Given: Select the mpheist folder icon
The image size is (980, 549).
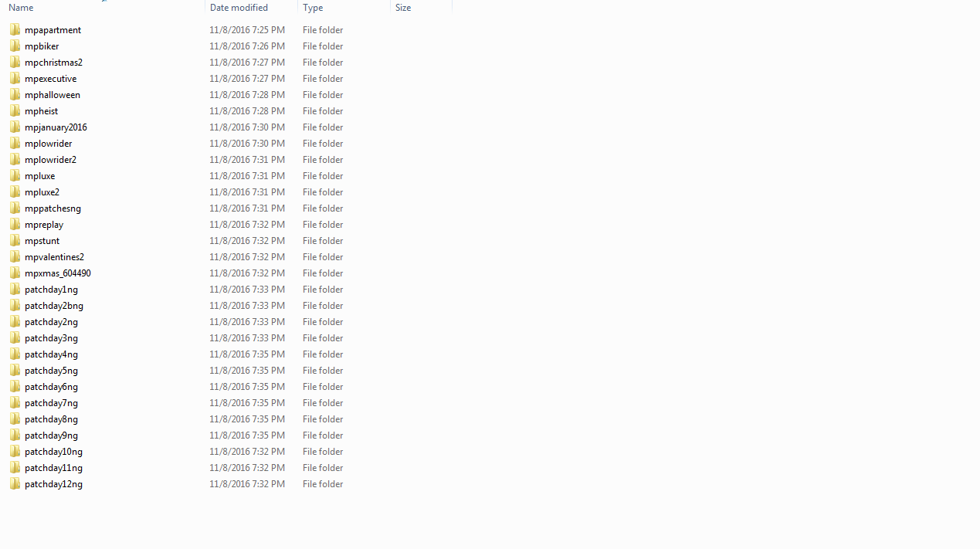Looking at the screenshot, I should (x=15, y=111).
